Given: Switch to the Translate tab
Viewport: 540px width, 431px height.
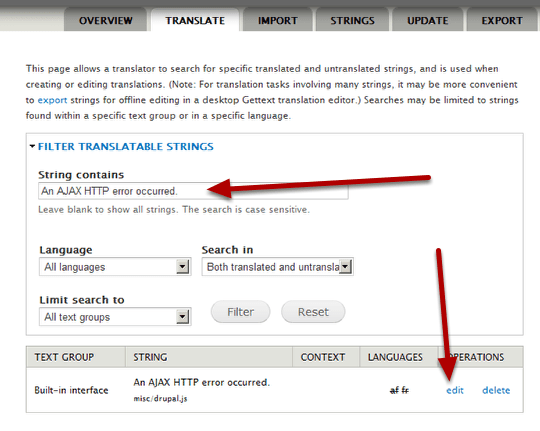Looking at the screenshot, I should pos(195,20).
